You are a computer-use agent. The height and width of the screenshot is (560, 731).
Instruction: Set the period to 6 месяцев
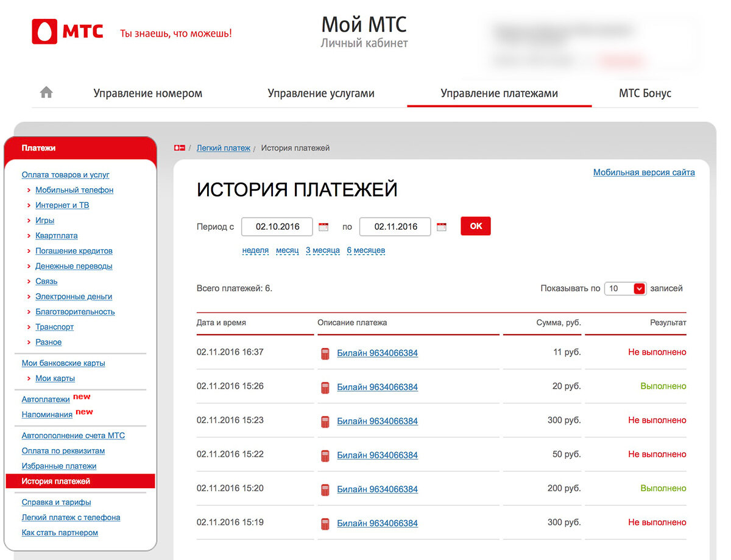(366, 250)
